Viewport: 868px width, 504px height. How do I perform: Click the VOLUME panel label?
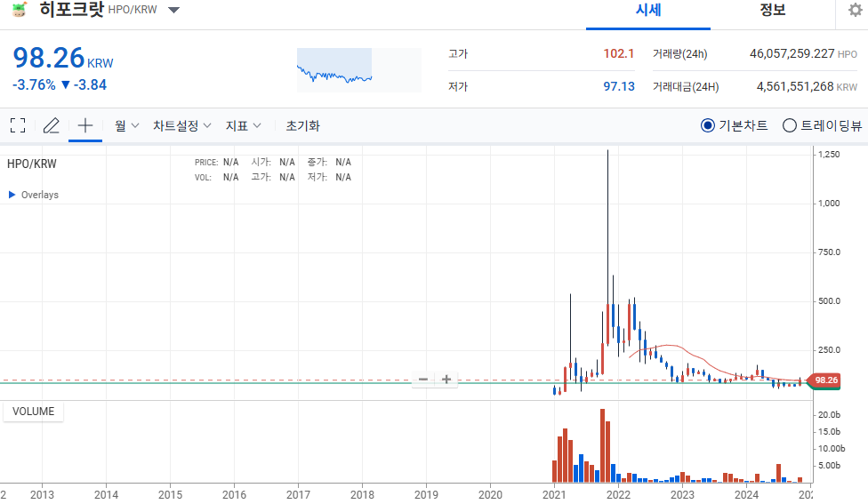[x=33, y=412]
